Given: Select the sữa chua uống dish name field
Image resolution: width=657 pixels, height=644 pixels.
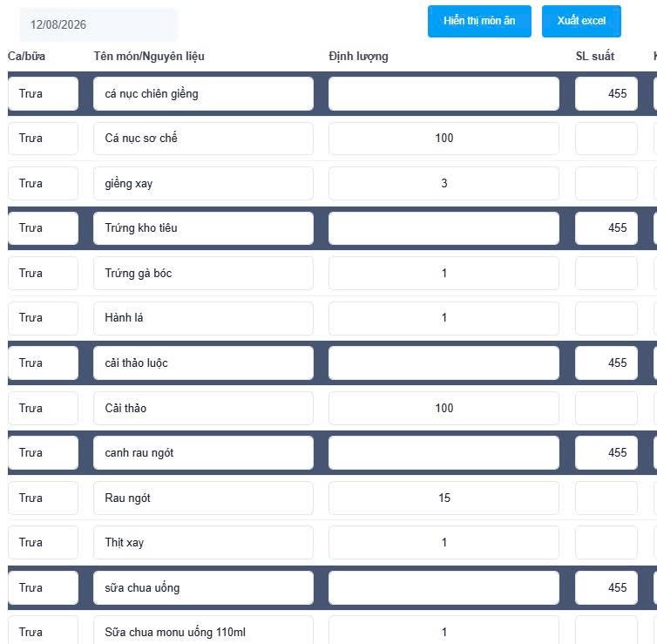Looking at the screenshot, I should point(203,587).
